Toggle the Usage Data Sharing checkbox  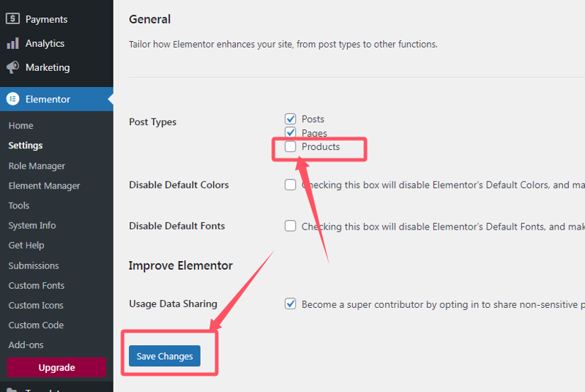tap(290, 304)
